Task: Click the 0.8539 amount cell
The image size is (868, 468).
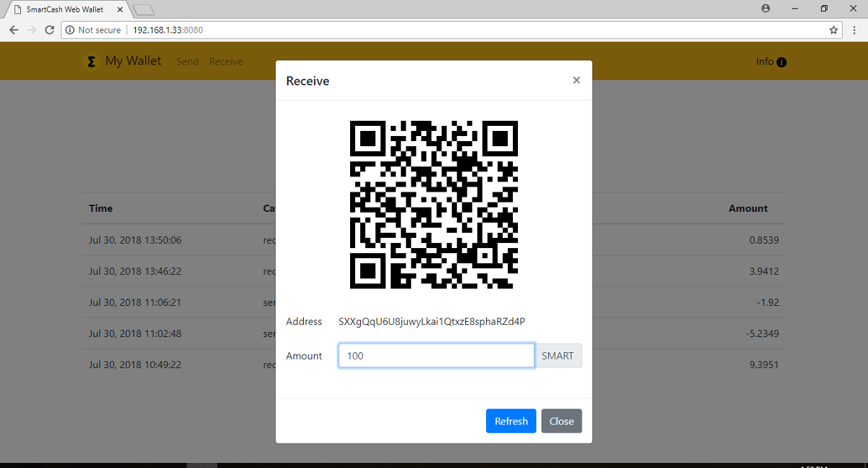Action: (764, 240)
